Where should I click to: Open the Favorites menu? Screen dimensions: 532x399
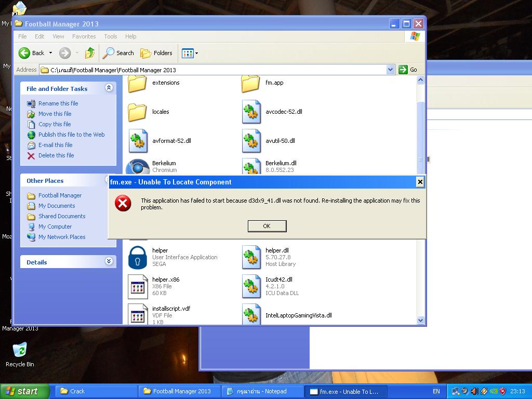[84, 36]
